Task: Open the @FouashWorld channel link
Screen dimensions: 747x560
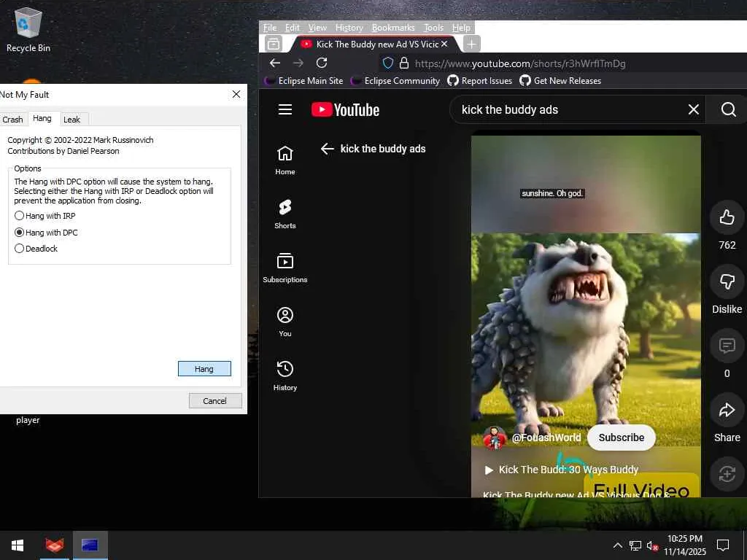Action: coord(546,437)
